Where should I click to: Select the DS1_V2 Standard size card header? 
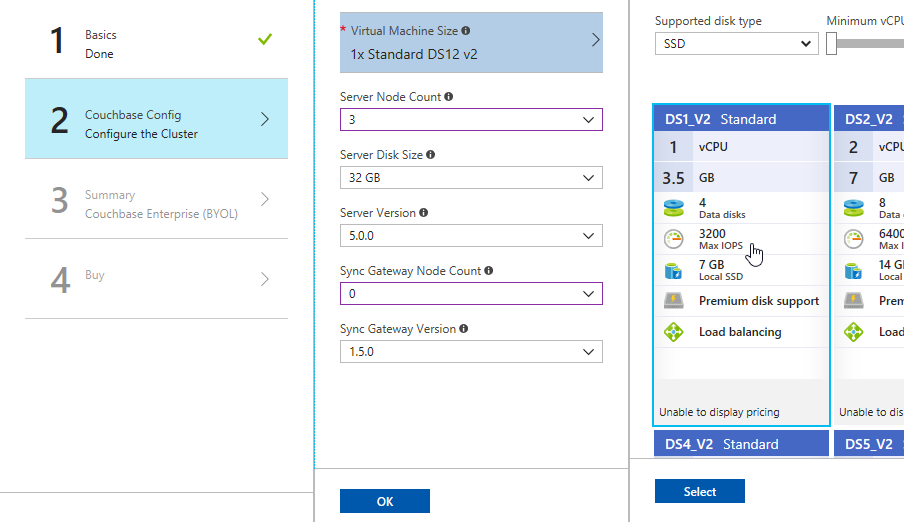coord(741,119)
